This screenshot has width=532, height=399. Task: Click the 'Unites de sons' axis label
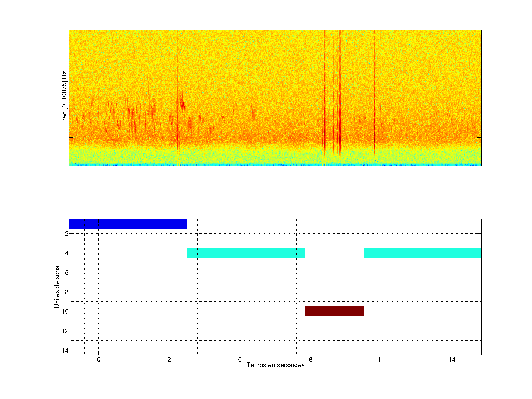pyautogui.click(x=57, y=287)
